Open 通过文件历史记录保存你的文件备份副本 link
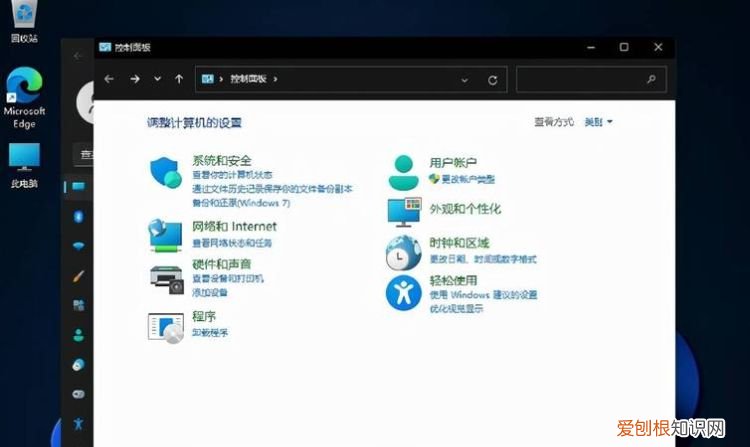 [272, 189]
